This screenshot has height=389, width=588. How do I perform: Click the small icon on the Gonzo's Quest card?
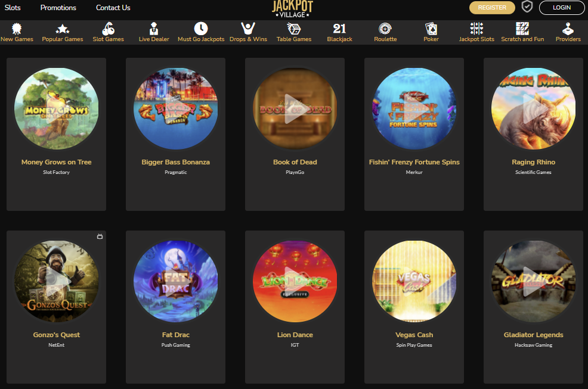[100, 236]
